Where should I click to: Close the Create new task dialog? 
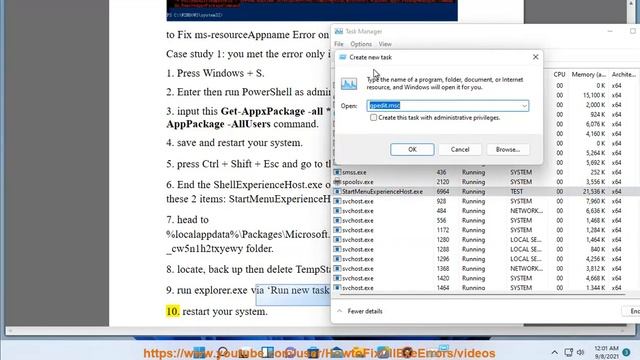[x=536, y=57]
